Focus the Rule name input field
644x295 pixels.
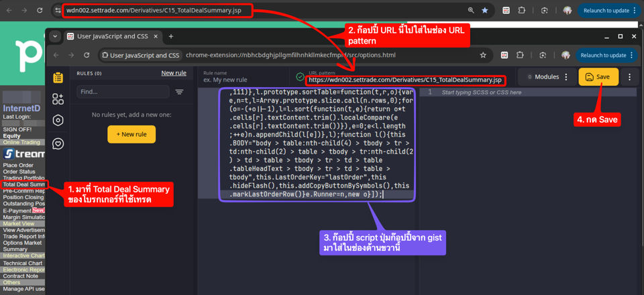244,77
